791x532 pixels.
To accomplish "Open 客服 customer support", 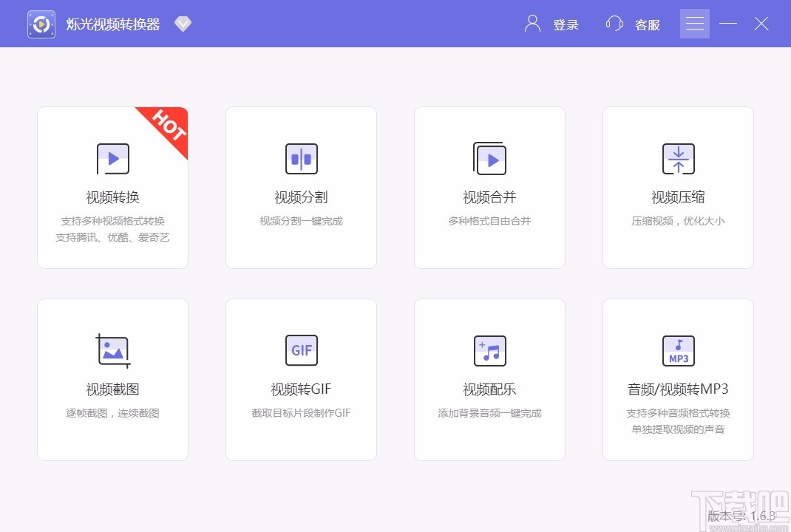I will [648, 24].
